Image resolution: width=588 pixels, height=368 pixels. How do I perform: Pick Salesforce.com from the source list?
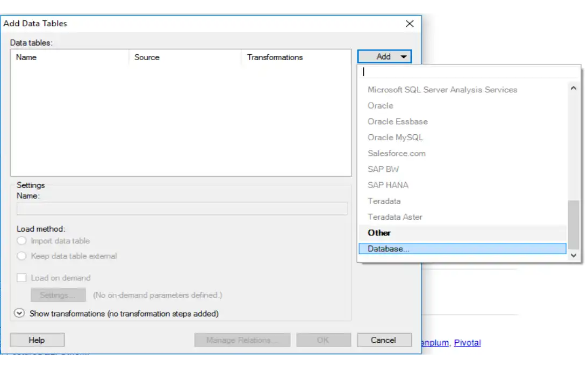[x=396, y=153]
